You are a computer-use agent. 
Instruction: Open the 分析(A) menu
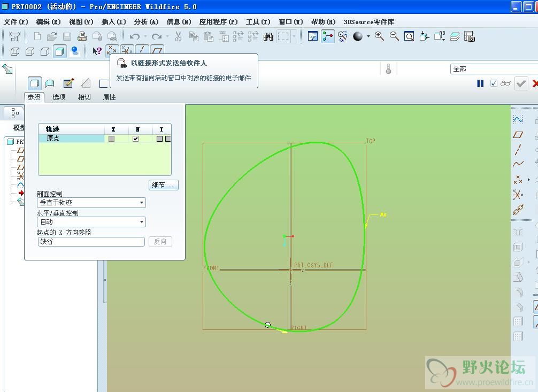coord(146,21)
